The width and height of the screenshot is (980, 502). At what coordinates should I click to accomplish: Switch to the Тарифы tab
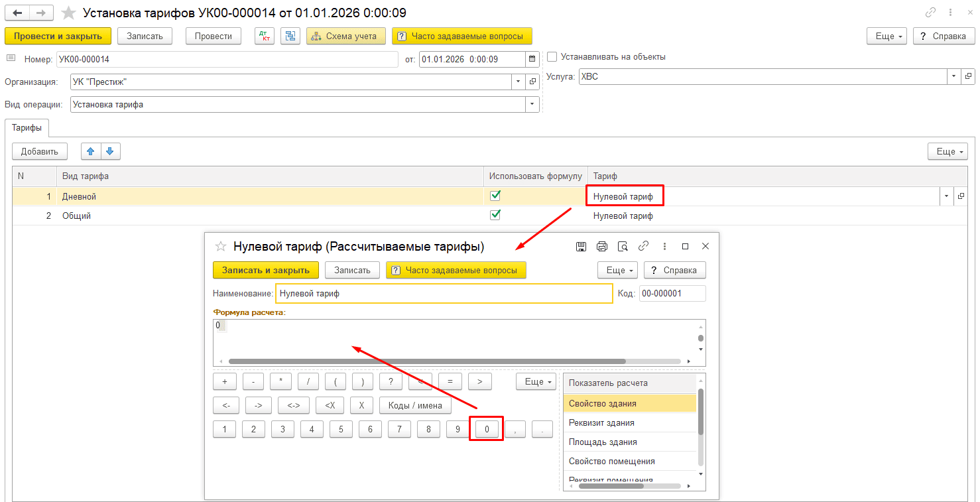pos(27,127)
